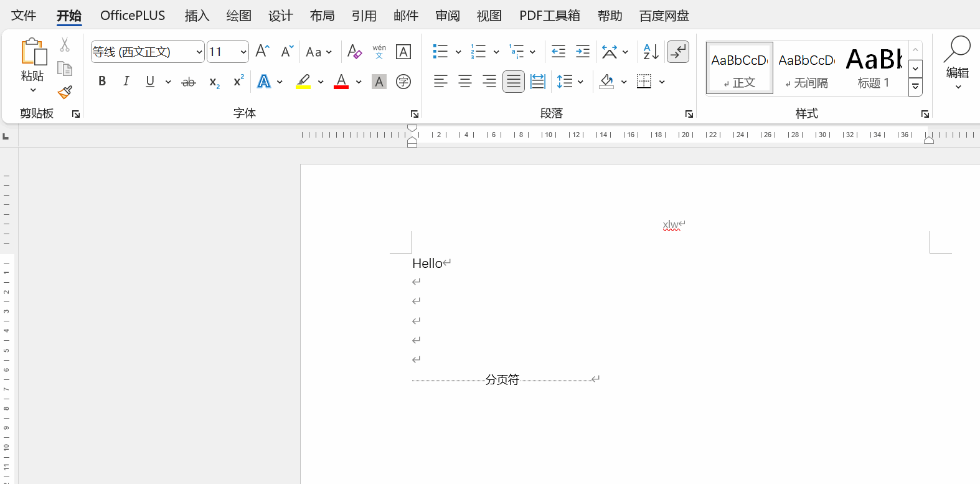Apply strikethrough formatting
The image size is (980, 484).
point(188,82)
